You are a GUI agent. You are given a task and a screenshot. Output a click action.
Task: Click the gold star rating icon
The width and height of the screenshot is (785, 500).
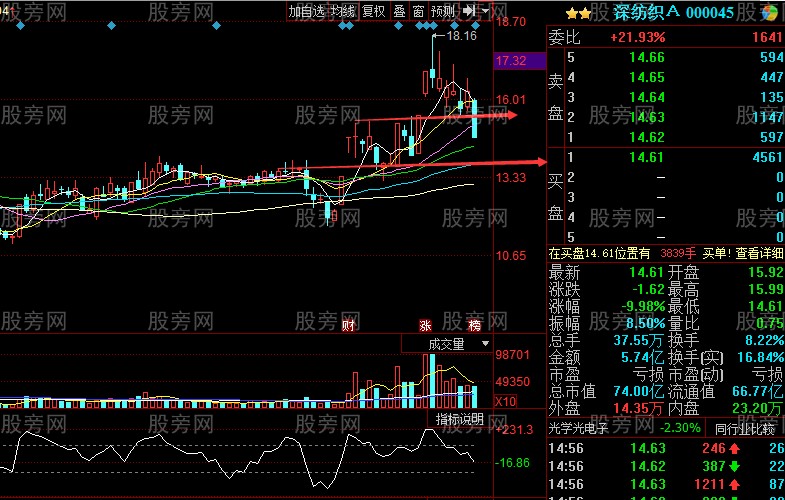(577, 12)
